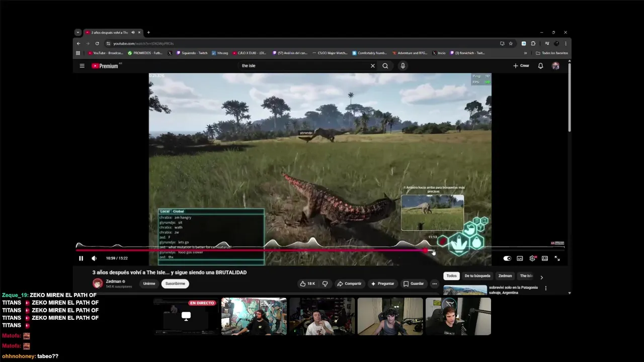
Task: Open Zedman channel name link
Action: coord(114,282)
